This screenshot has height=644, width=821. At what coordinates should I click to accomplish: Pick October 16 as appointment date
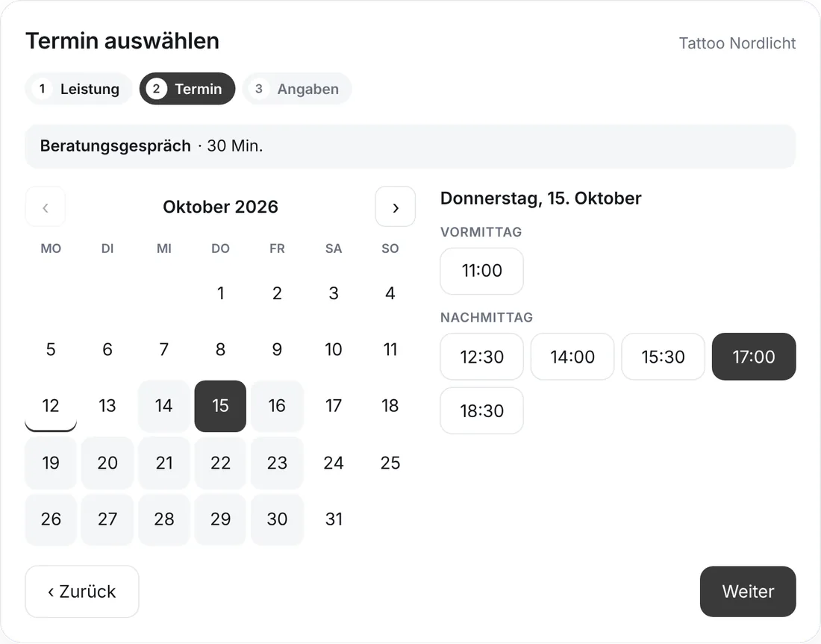pos(277,406)
